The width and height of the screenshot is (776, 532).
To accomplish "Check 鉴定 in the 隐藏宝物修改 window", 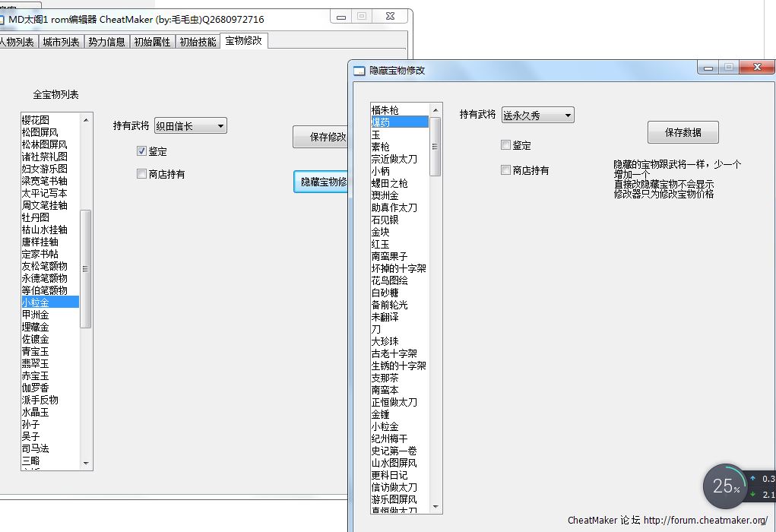I will pyautogui.click(x=506, y=145).
